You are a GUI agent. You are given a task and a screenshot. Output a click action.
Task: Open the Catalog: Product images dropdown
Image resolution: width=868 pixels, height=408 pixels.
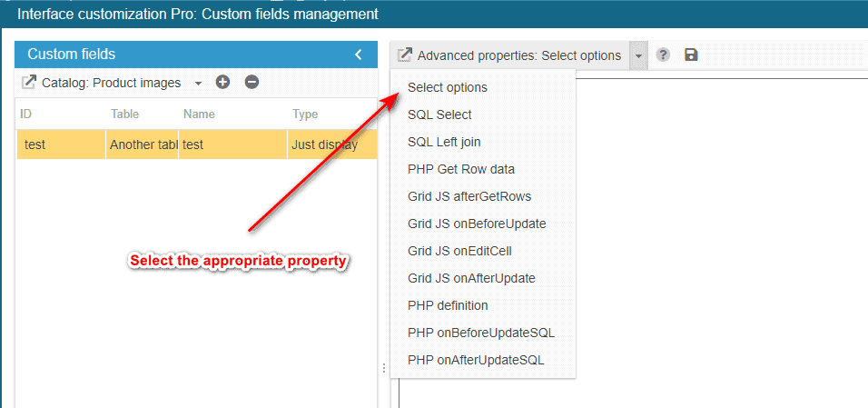pos(198,84)
